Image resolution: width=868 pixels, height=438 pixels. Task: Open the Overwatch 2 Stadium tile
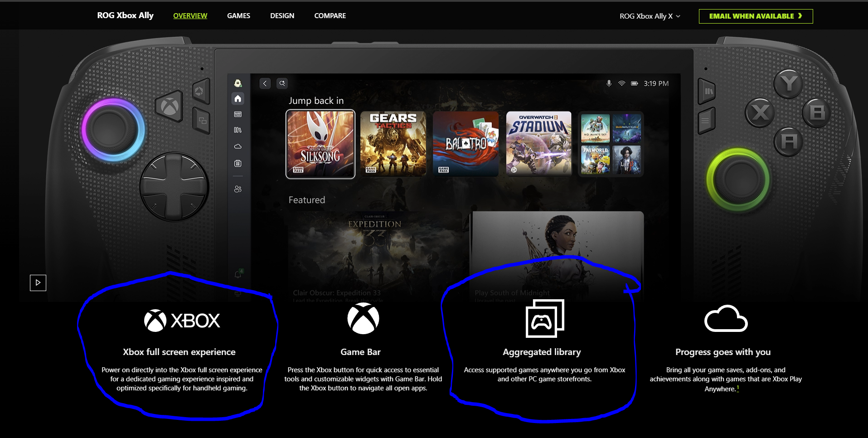pyautogui.click(x=539, y=144)
